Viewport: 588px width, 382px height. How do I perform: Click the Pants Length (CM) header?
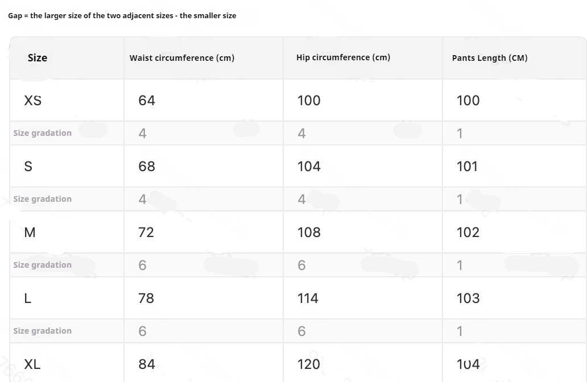tap(490, 58)
